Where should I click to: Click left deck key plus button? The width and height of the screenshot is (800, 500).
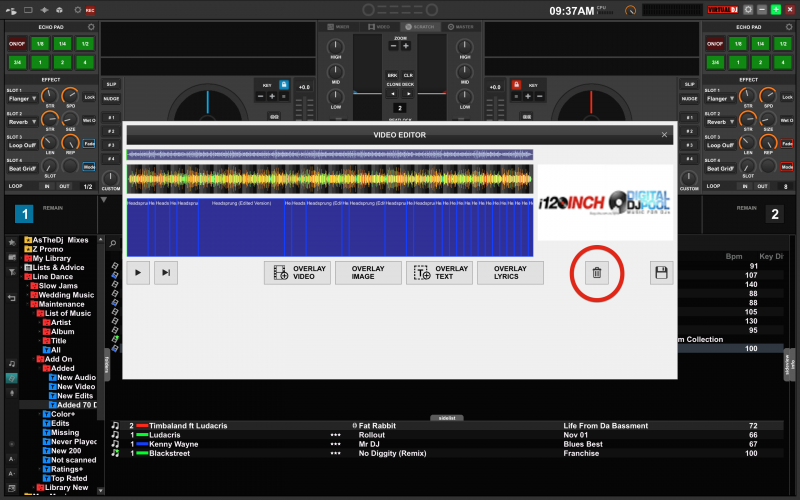click(x=272, y=96)
